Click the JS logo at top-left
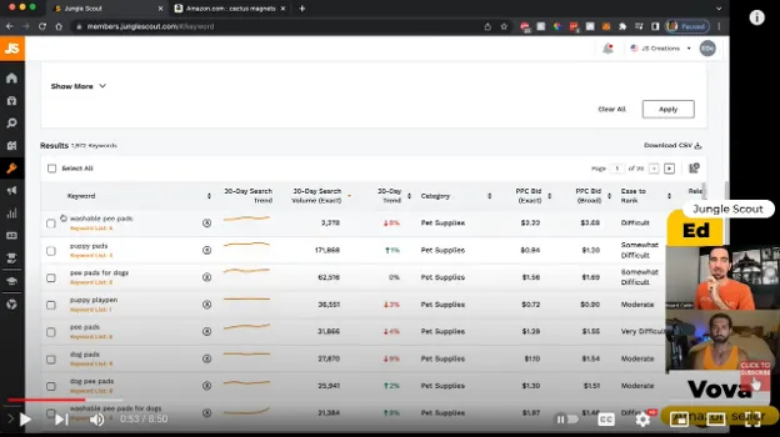The width and height of the screenshot is (780, 437). [x=12, y=48]
